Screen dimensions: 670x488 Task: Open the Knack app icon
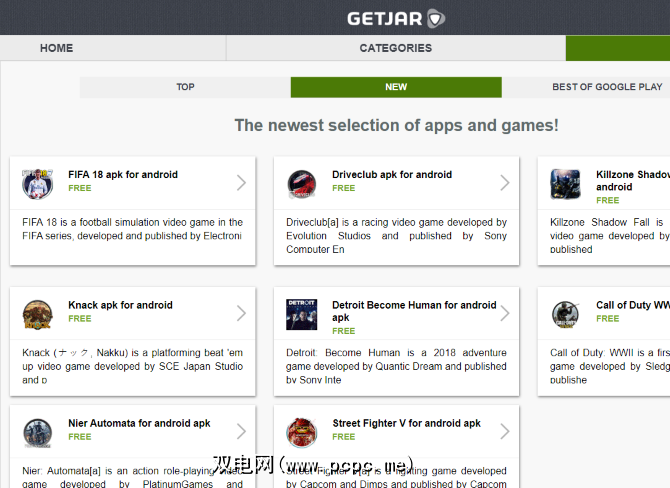tap(38, 315)
